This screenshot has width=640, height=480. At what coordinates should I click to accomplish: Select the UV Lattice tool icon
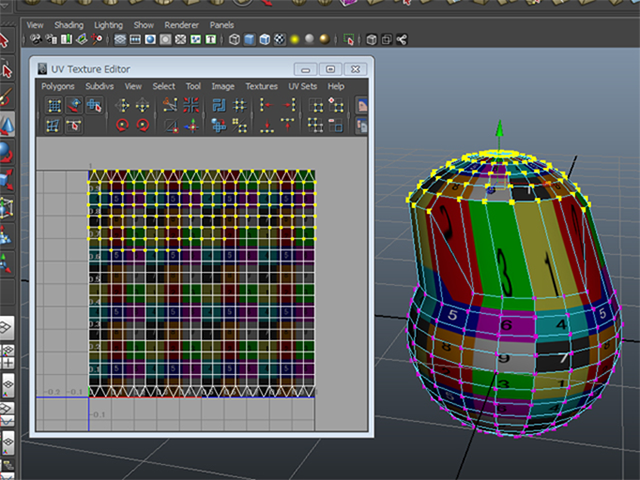(x=54, y=106)
